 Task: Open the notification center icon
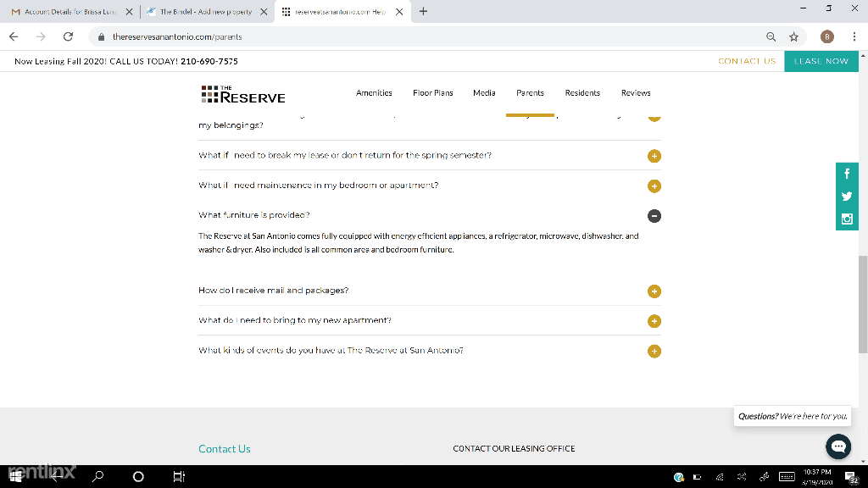(x=851, y=477)
